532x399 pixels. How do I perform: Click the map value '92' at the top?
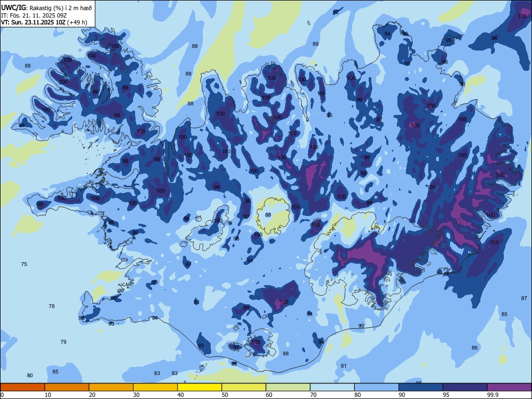[336, 12]
